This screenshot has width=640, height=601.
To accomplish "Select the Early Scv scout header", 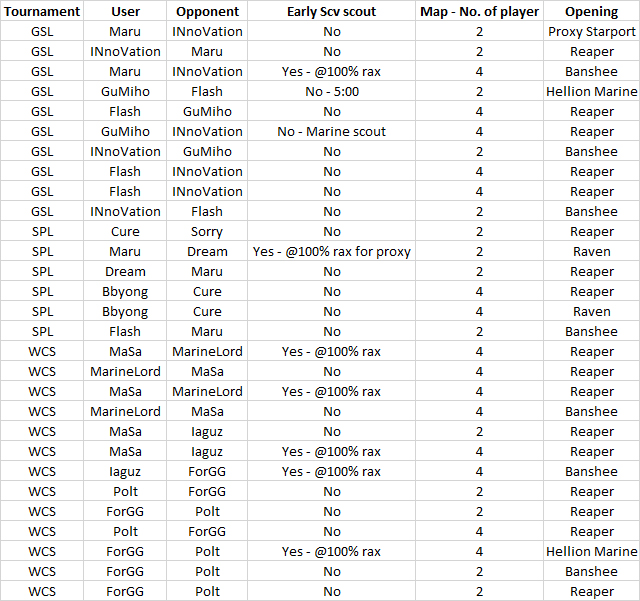I will [x=331, y=11].
